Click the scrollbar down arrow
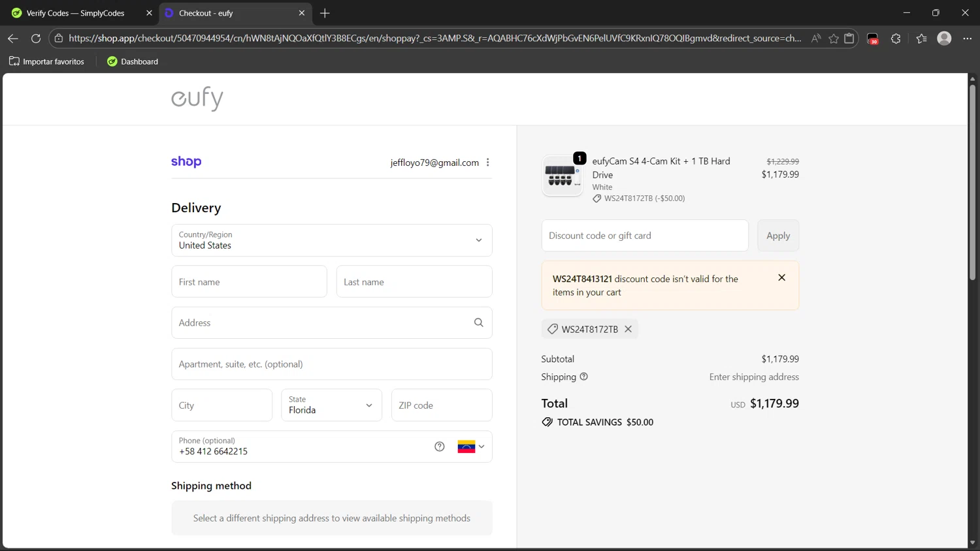980x551 pixels. pyautogui.click(x=972, y=543)
